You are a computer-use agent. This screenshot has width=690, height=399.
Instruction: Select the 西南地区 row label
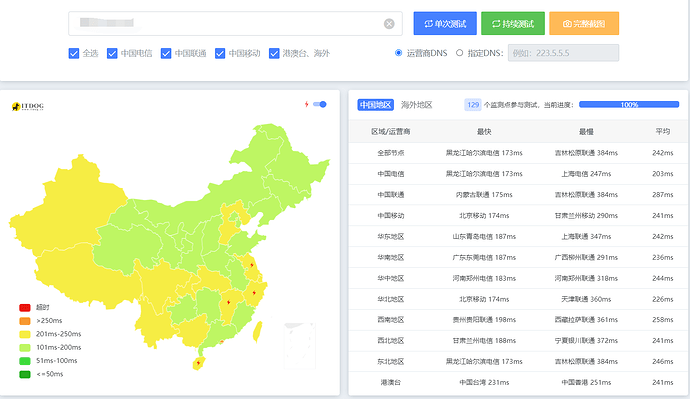391,320
